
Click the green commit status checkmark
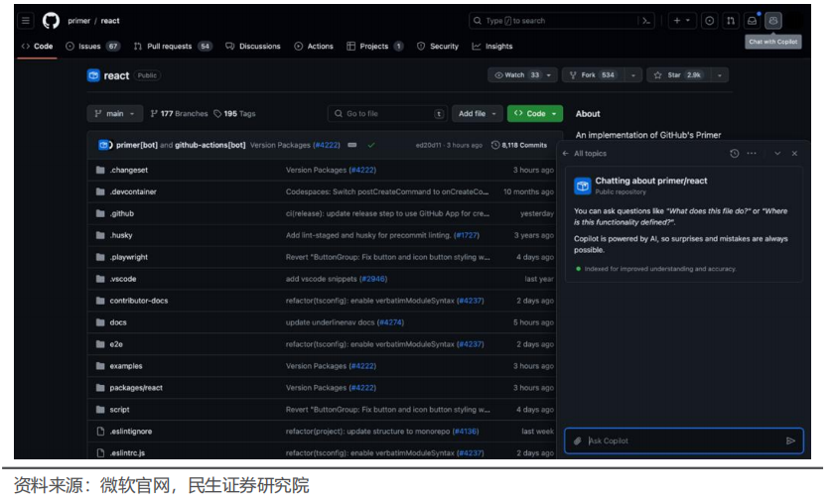371,145
